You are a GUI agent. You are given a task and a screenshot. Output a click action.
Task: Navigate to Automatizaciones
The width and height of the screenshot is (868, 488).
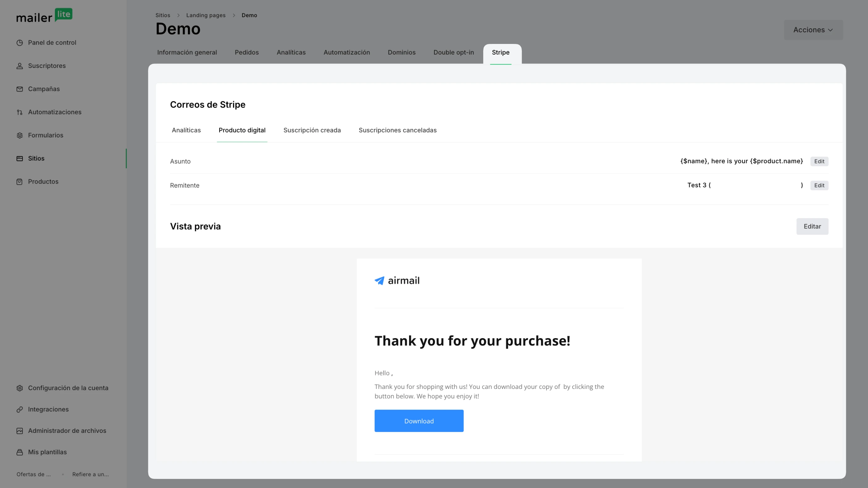(x=55, y=112)
